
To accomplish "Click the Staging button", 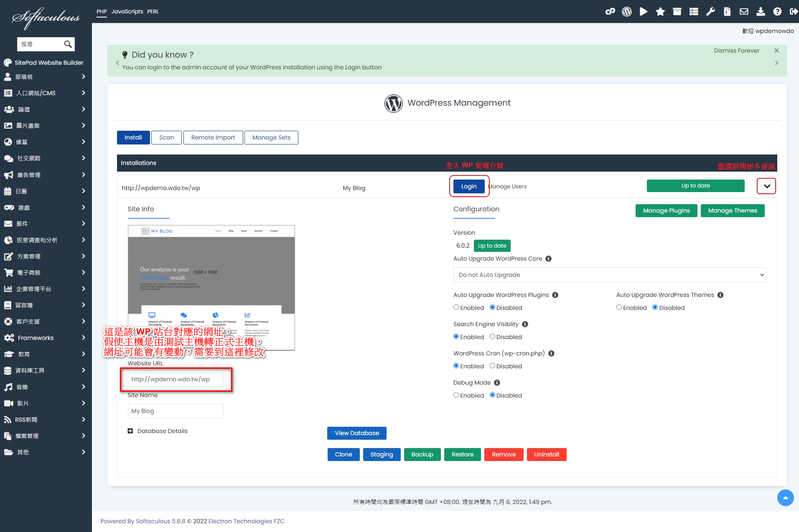I will (x=382, y=454).
